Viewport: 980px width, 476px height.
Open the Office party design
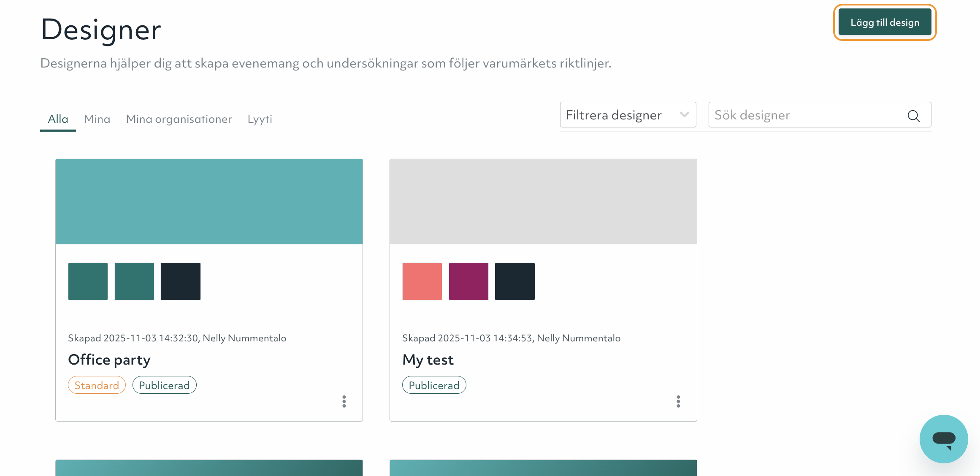(x=109, y=360)
